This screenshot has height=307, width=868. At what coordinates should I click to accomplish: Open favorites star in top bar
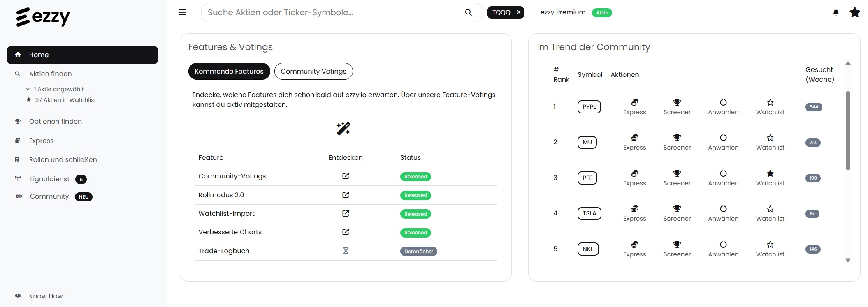pyautogui.click(x=854, y=12)
